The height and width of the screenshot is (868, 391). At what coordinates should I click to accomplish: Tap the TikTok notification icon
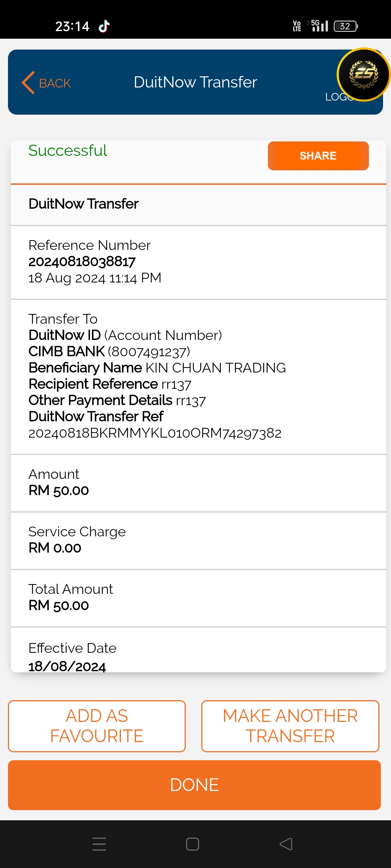point(104,26)
